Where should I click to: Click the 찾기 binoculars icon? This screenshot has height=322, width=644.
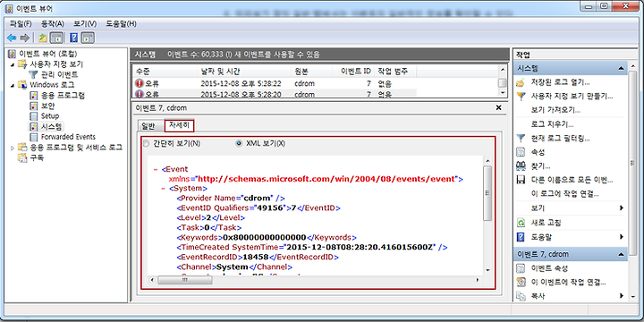521,166
